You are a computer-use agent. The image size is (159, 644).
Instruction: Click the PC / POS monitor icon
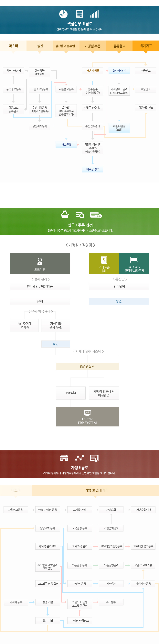tap(134, 260)
